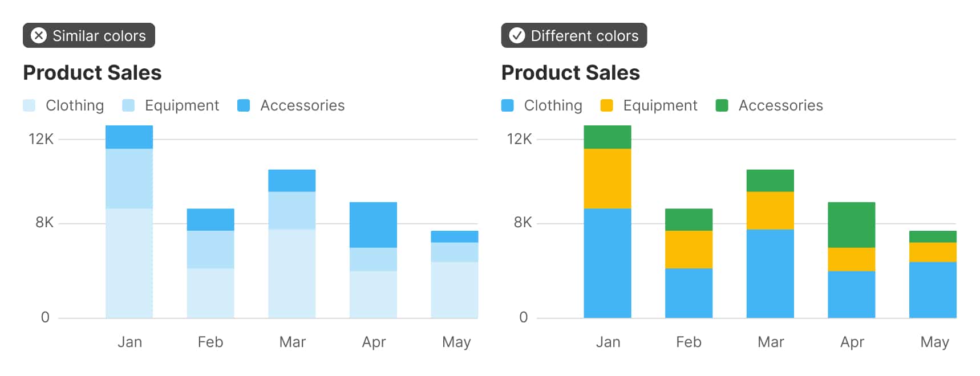Screen dimensions: 980x376
Task: Click the yellow Equipment segment of right Jan bar
Action: [x=608, y=178]
